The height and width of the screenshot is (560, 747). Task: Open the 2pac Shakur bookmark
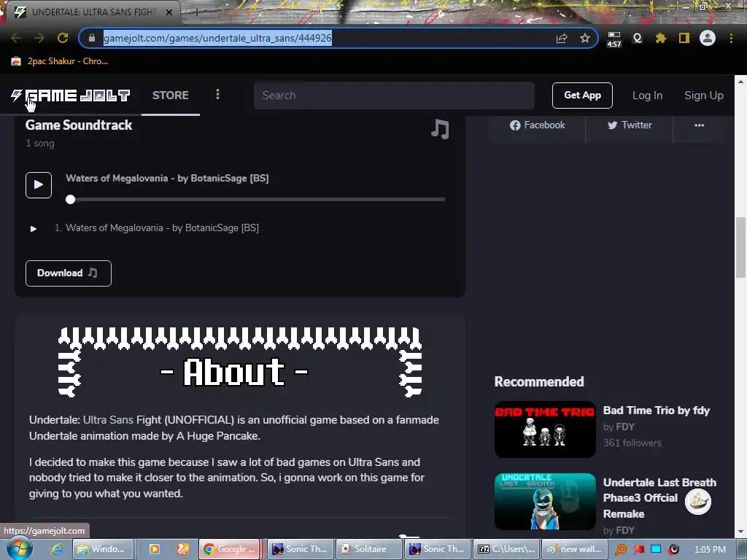60,61
